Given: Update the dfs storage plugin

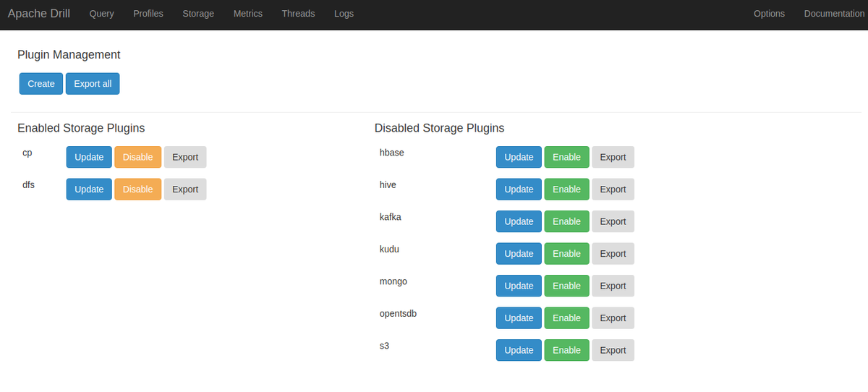Looking at the screenshot, I should 89,189.
